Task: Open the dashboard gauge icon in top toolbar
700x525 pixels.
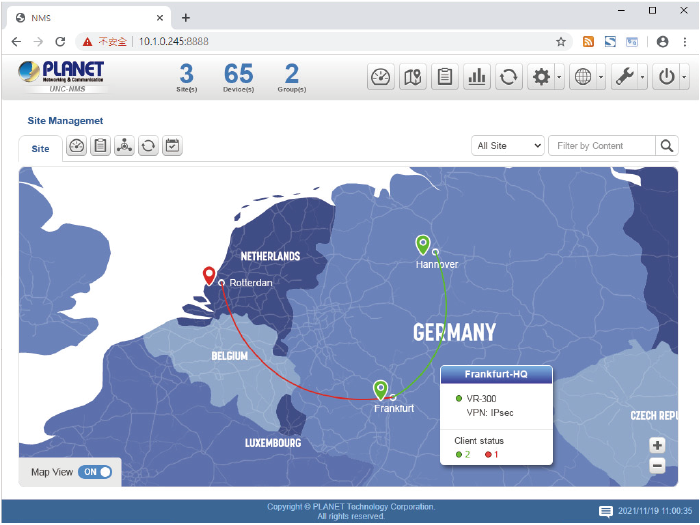Action: (380, 77)
